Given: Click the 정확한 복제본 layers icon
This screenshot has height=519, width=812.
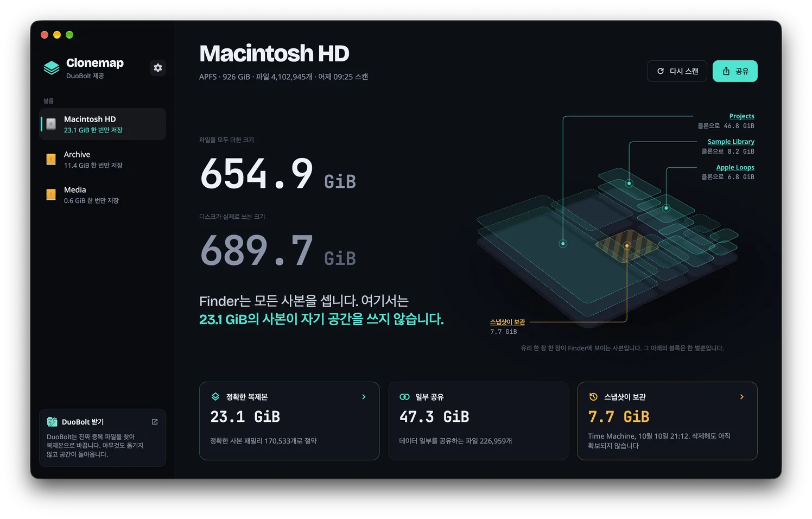Looking at the screenshot, I should click(x=215, y=397).
